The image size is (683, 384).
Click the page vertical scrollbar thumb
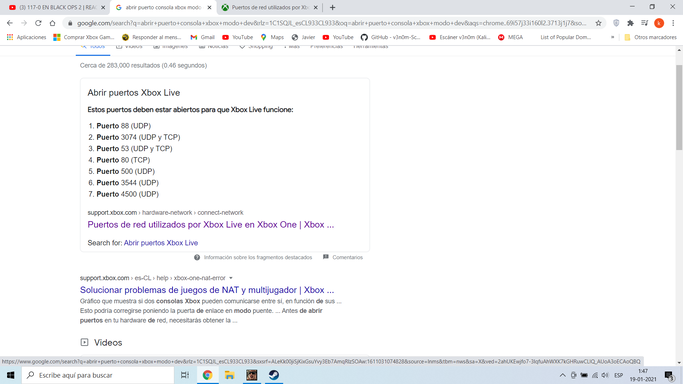(x=679, y=108)
